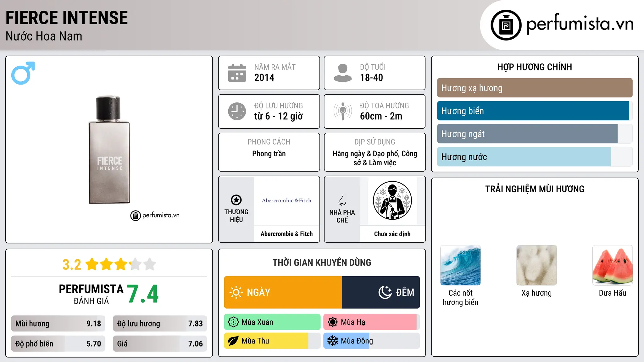Click the THỜI GIAN KHUYÊN DÙNG heading

[x=322, y=262]
